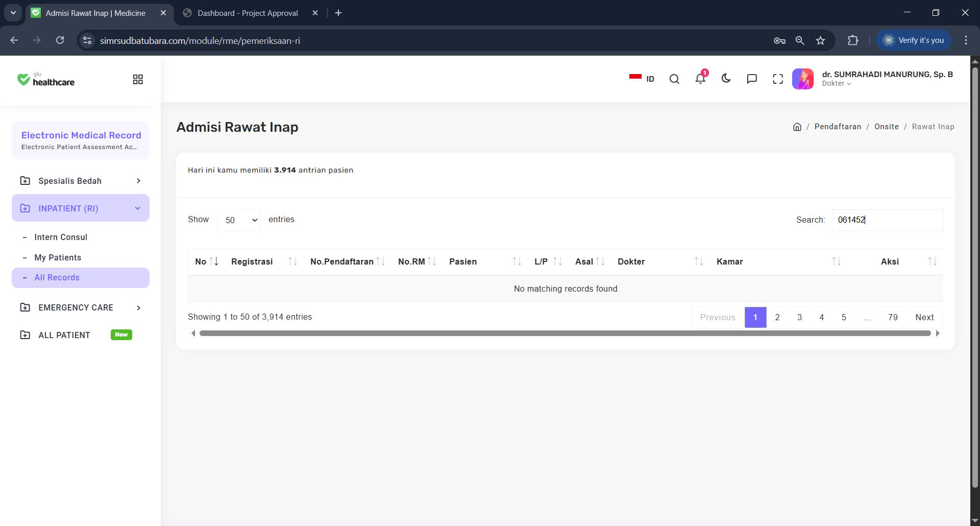The width and height of the screenshot is (980, 526).
Task: Click the horizontal table scrollbar
Action: tap(565, 333)
